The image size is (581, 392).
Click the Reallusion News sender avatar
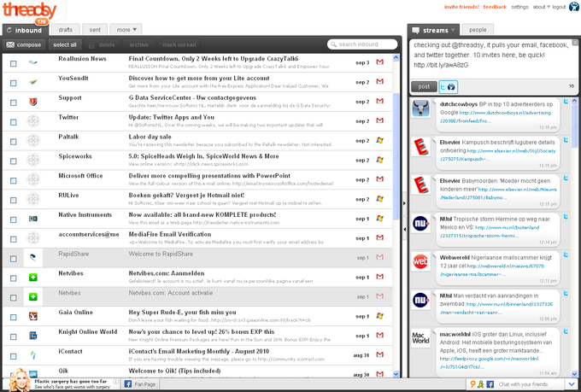33,62
